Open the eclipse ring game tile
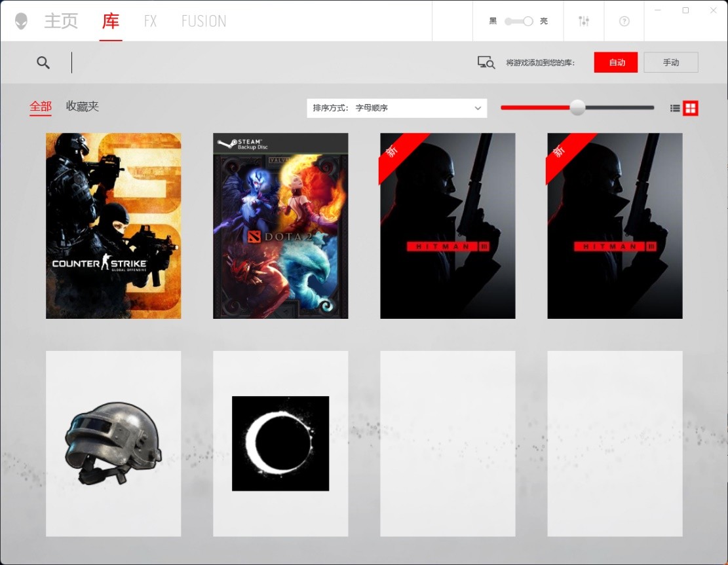 click(280, 444)
